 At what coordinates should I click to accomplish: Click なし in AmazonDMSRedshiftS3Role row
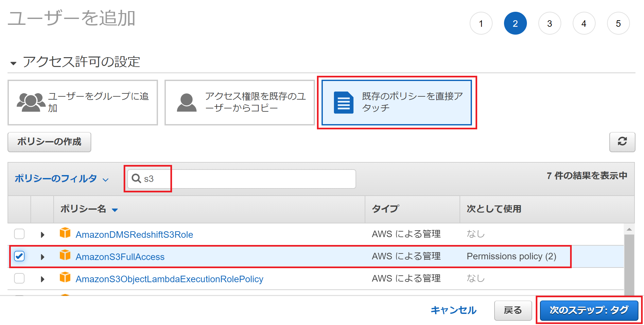click(x=476, y=234)
